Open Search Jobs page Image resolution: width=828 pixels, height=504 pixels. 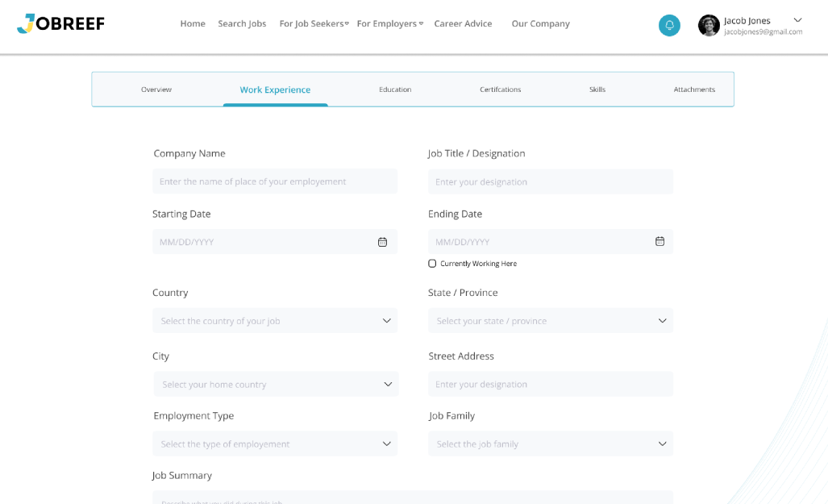coord(242,23)
